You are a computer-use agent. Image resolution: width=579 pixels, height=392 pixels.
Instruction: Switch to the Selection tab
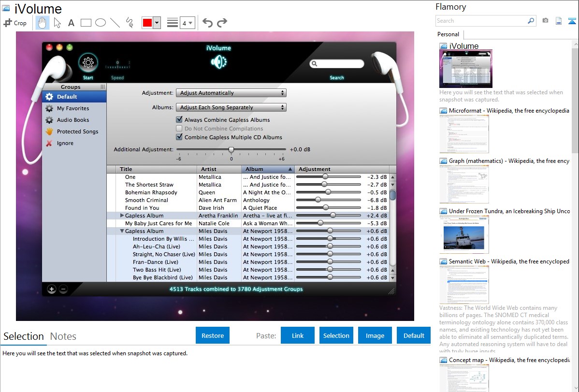(24, 336)
